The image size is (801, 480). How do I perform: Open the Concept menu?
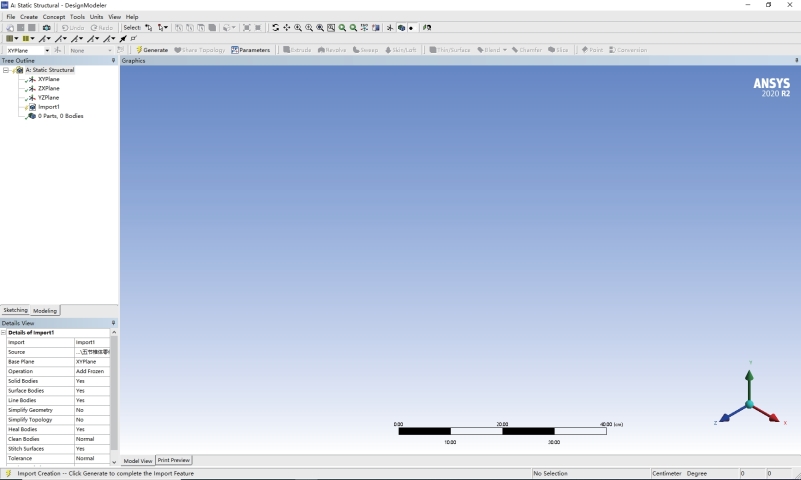pyautogui.click(x=54, y=16)
